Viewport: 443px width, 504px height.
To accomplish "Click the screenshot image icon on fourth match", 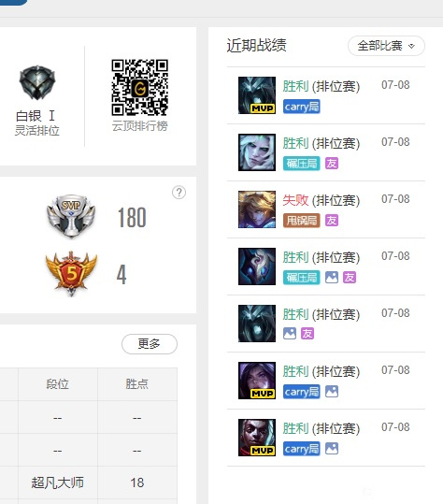I will click(x=332, y=278).
